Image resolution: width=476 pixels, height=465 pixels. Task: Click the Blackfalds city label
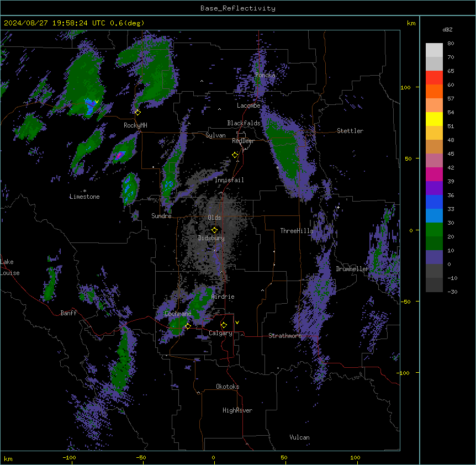point(244,123)
